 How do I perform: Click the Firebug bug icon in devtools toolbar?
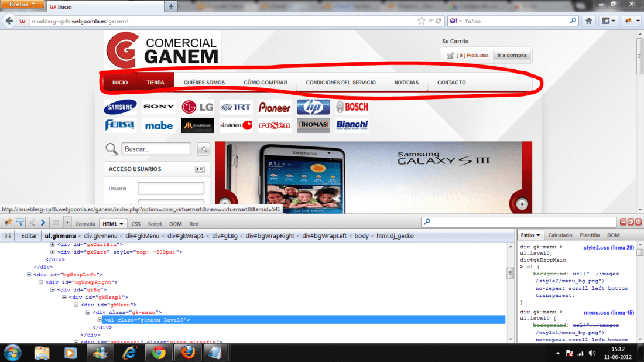[8, 223]
